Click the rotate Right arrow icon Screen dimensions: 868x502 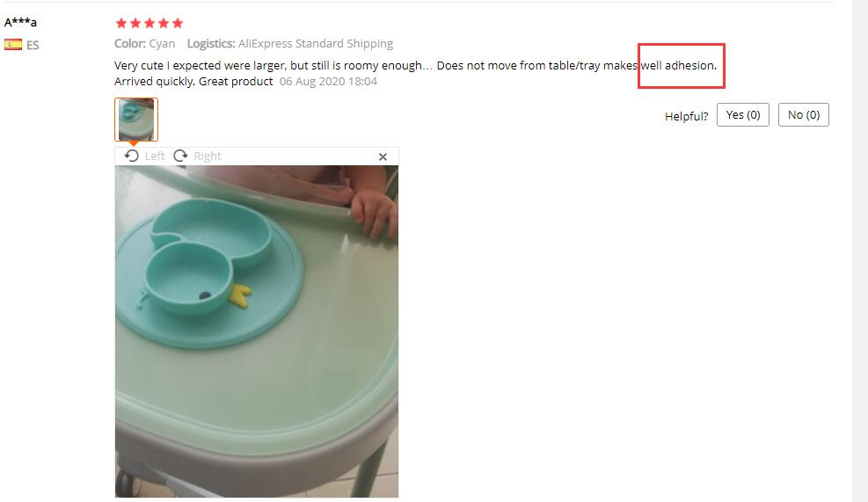(x=180, y=156)
